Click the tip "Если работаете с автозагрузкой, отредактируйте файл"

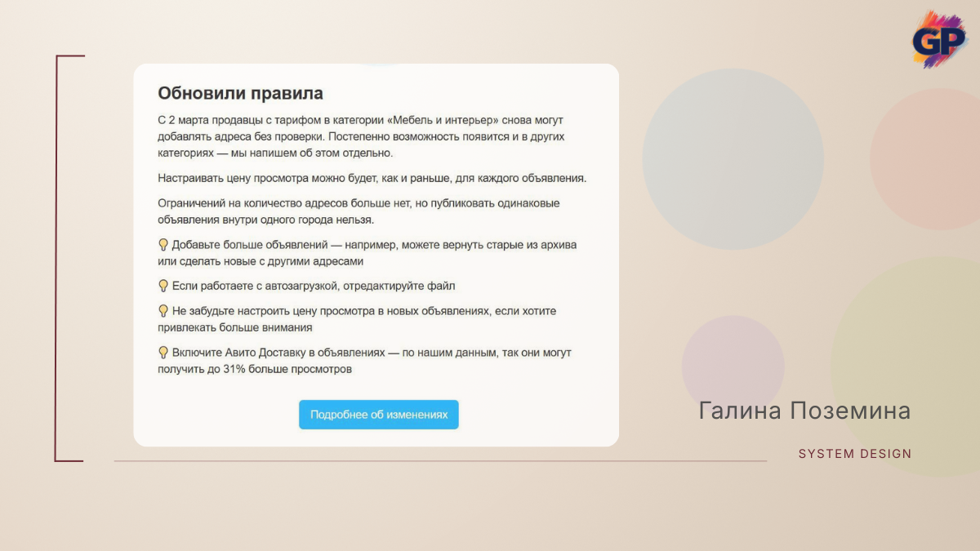(314, 286)
